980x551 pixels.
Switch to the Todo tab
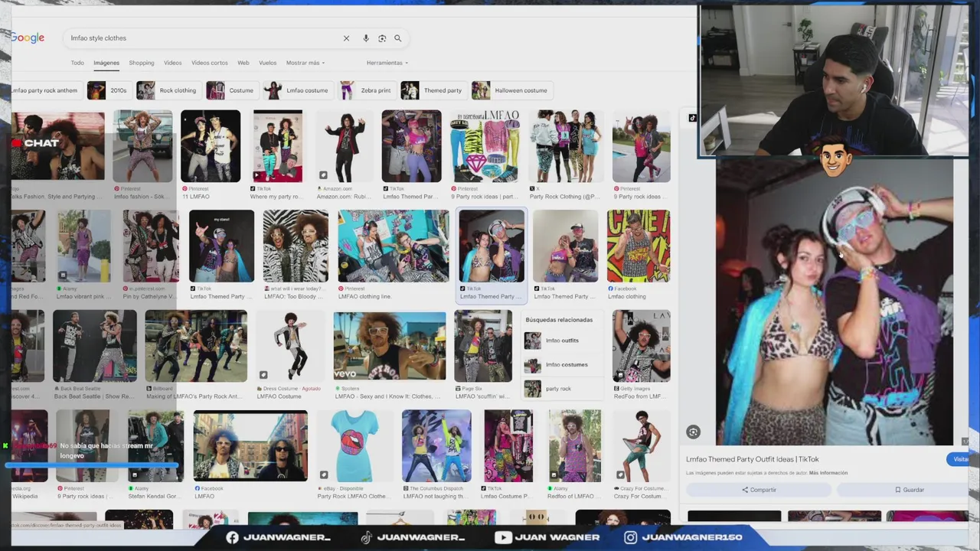point(77,63)
